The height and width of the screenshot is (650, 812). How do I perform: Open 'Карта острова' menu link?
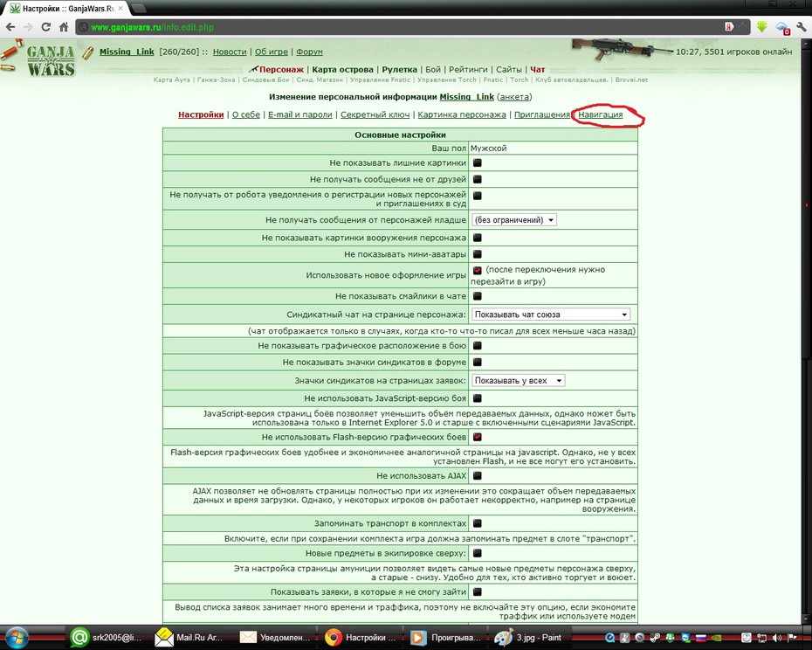(x=342, y=70)
